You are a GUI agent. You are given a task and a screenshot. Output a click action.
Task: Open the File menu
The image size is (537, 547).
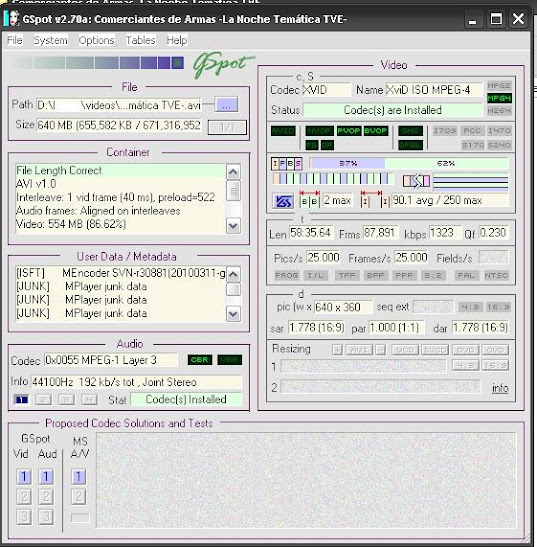pyautogui.click(x=15, y=40)
